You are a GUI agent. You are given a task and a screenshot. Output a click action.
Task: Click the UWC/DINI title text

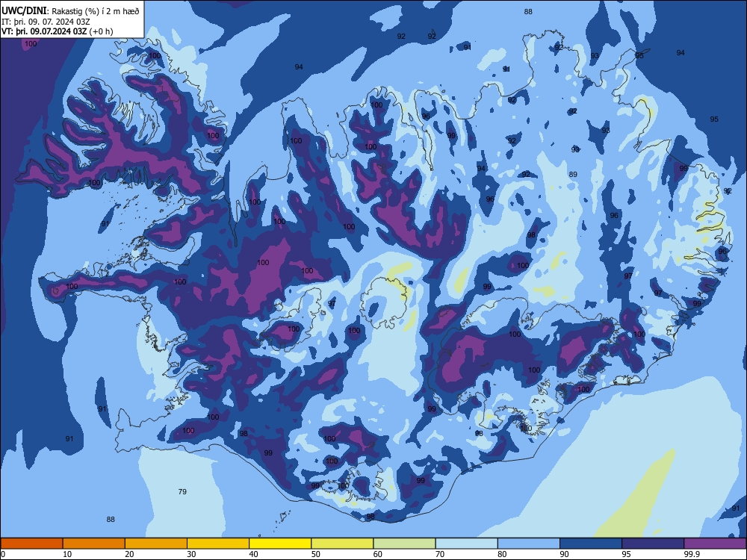pyautogui.click(x=24, y=10)
